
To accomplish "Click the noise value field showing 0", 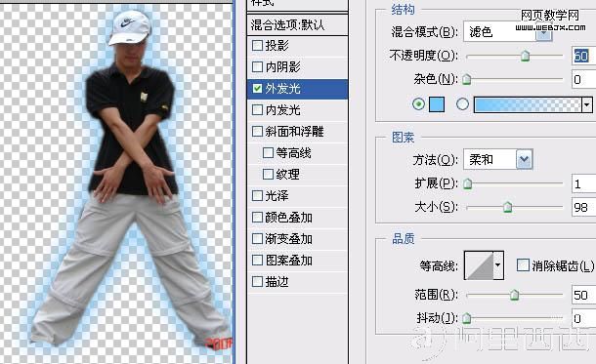I will tap(584, 79).
